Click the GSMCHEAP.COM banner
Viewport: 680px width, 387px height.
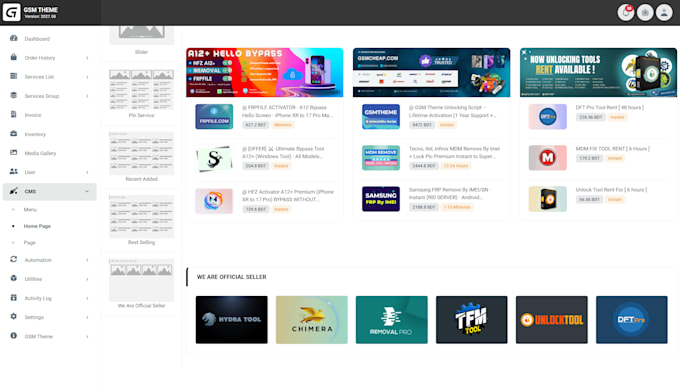[432, 72]
